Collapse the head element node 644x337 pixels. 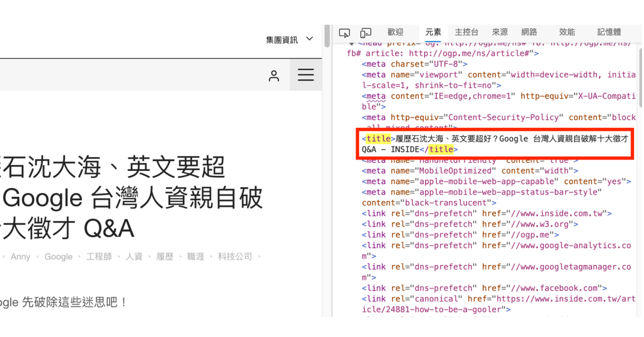pos(351,44)
